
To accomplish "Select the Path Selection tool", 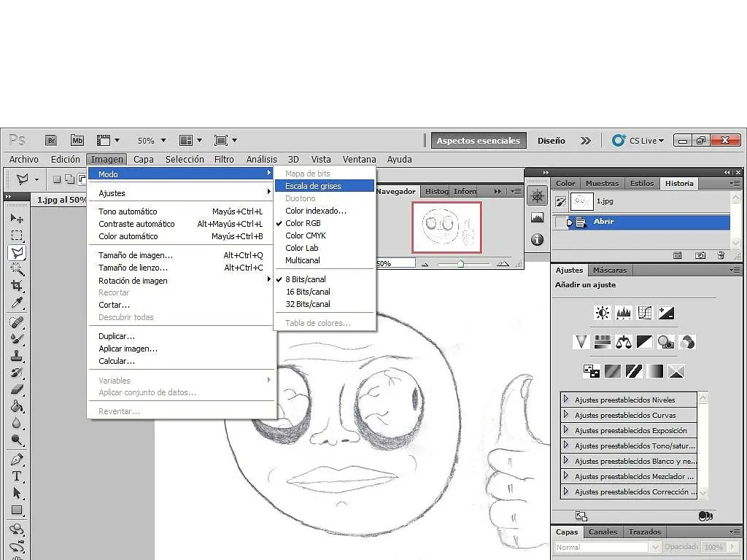I will point(17,493).
